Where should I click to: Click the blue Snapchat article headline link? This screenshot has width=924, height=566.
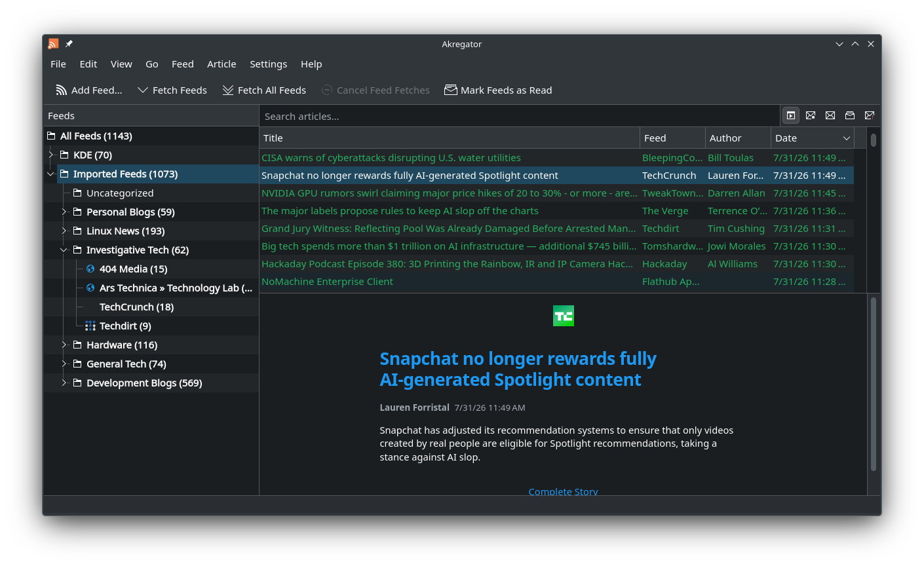518,369
